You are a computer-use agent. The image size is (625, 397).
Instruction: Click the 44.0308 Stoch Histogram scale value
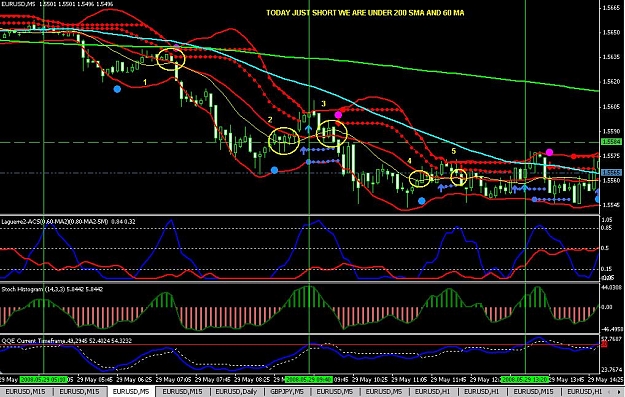click(612, 287)
